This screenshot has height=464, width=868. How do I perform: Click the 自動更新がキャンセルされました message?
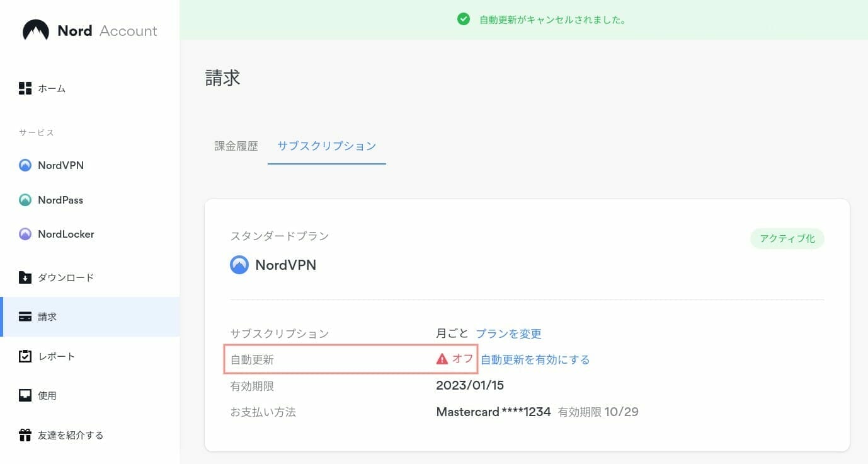[552, 20]
